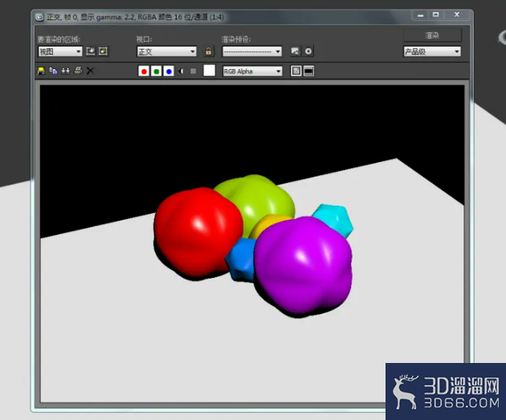Copy the rendered image to the clipboard
The width and height of the screenshot is (506, 420).
53,71
